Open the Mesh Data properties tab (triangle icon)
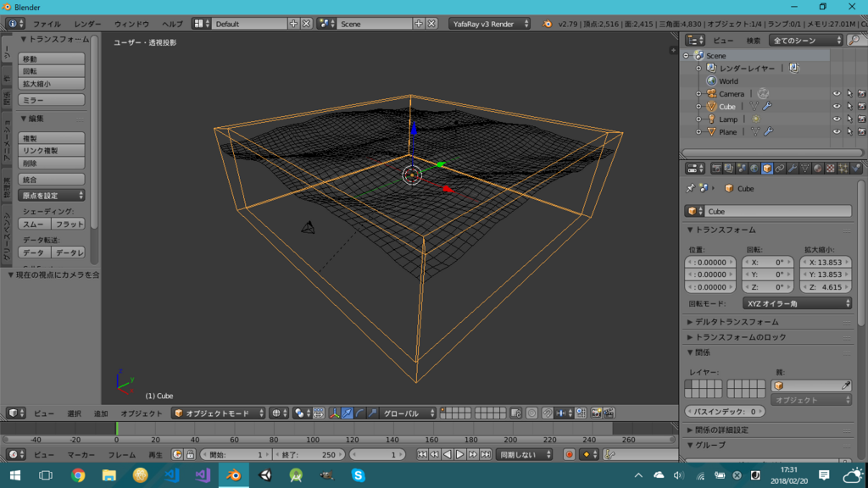This screenshot has height=488, width=868. click(805, 169)
